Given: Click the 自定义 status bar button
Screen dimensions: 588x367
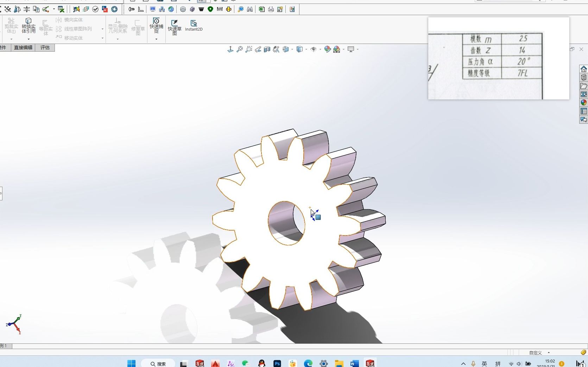Looking at the screenshot, I should 535,353.
